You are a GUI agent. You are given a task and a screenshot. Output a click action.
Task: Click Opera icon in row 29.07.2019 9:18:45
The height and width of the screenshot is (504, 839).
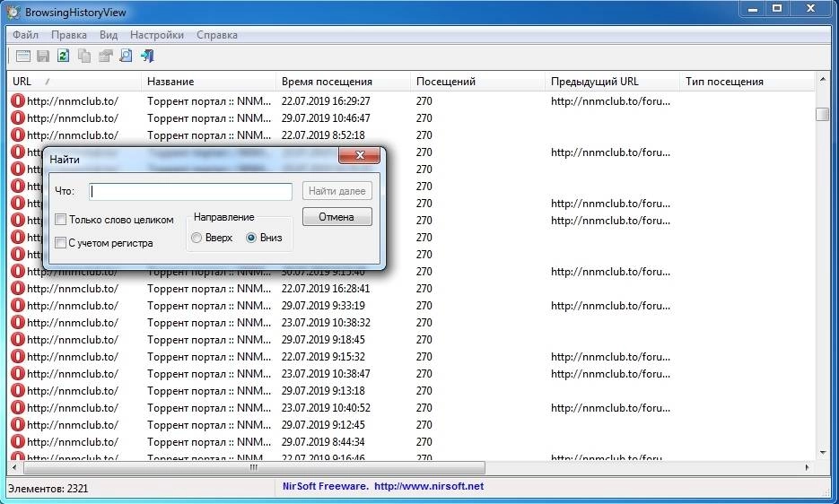pyautogui.click(x=18, y=339)
